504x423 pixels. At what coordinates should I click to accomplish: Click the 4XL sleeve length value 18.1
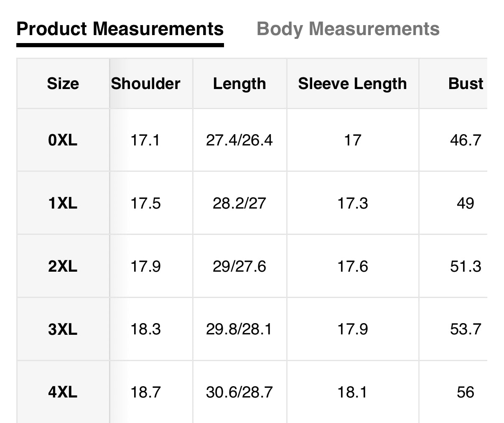[352, 392]
